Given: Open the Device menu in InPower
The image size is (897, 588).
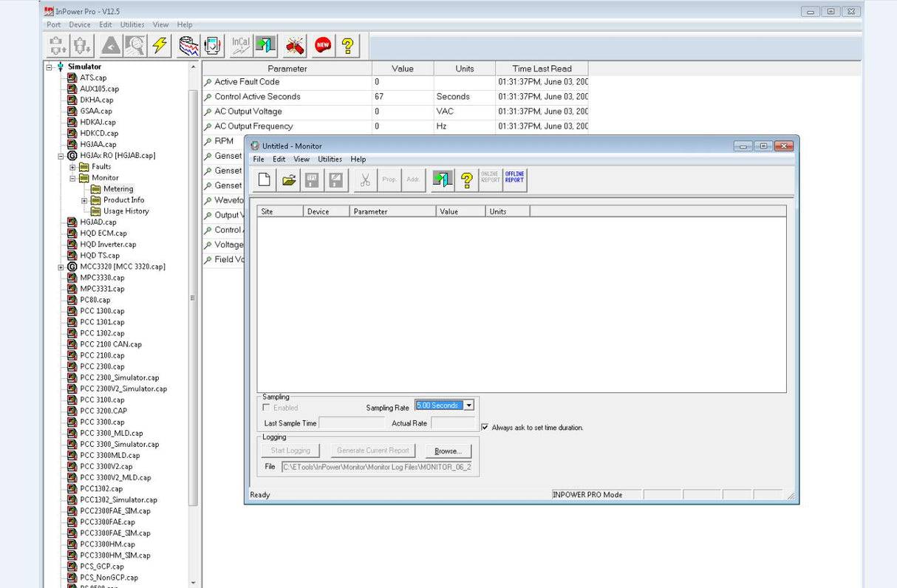Looking at the screenshot, I should tap(80, 24).
